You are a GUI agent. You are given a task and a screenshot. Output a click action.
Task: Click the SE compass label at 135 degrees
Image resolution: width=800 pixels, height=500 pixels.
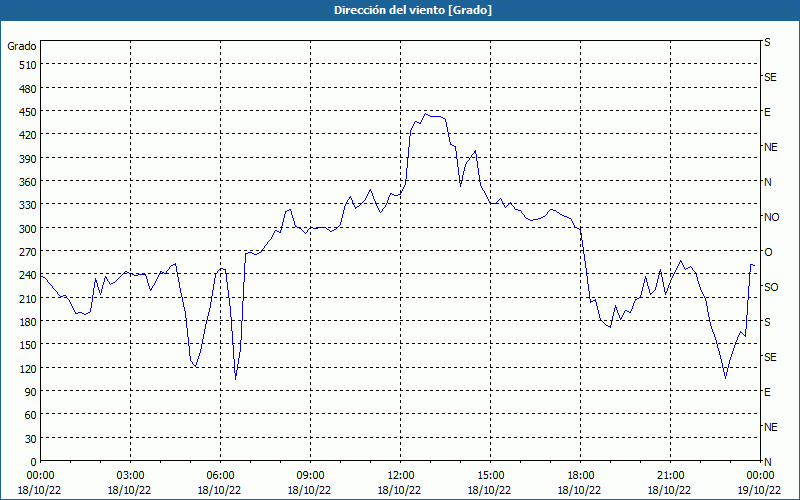770,357
